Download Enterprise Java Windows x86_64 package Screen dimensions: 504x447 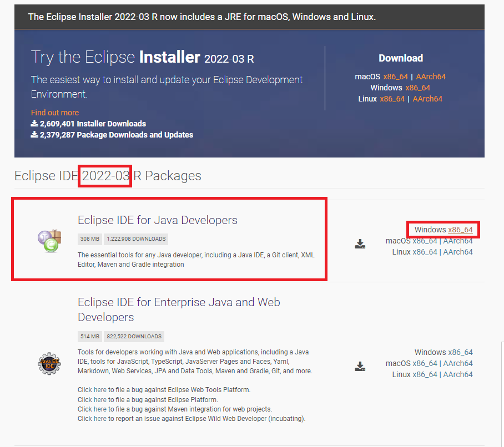pyautogui.click(x=460, y=352)
